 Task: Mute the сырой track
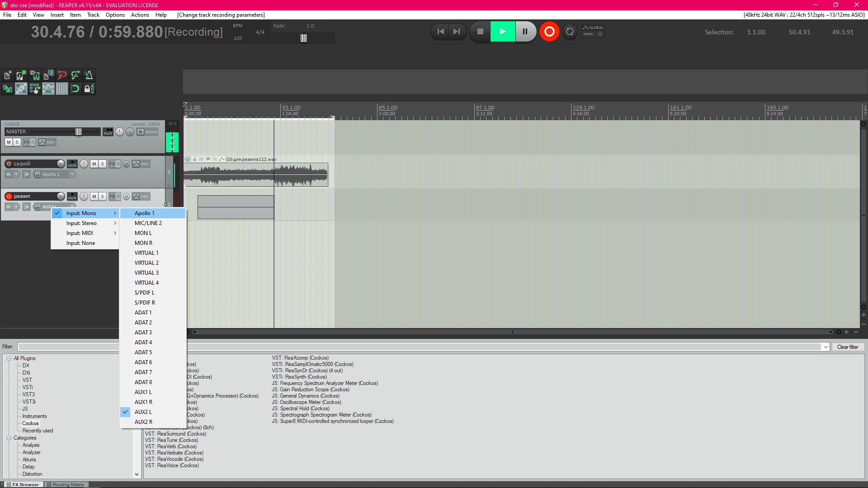pyautogui.click(x=94, y=164)
